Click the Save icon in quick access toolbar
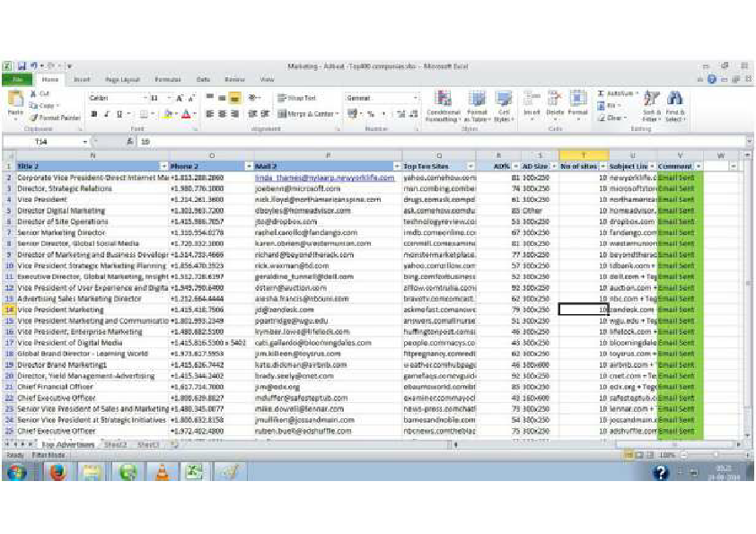The image size is (756, 534). (22, 66)
